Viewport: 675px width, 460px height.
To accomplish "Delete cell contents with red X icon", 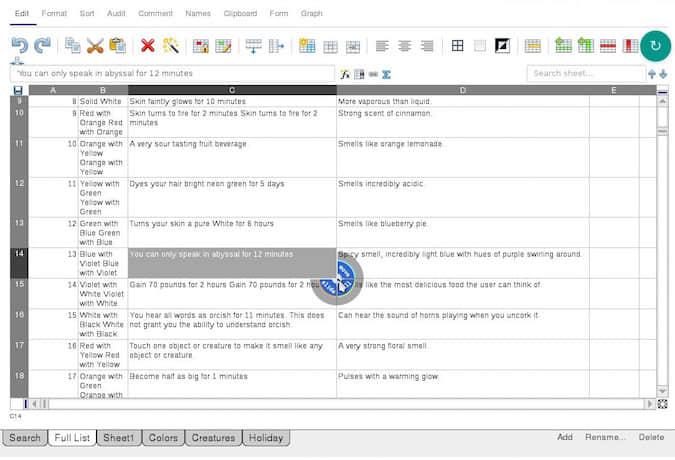I will pyautogui.click(x=147, y=46).
